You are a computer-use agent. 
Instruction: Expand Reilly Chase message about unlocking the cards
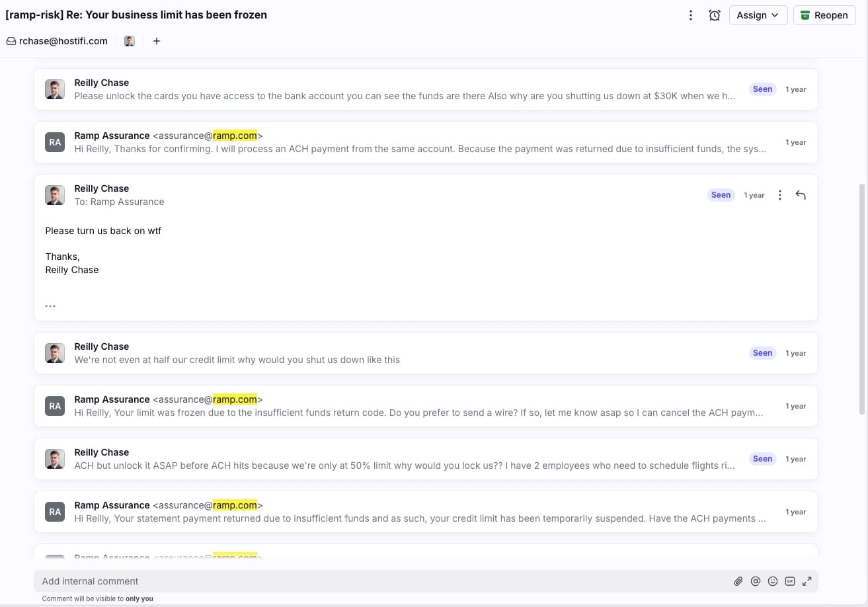pos(426,89)
